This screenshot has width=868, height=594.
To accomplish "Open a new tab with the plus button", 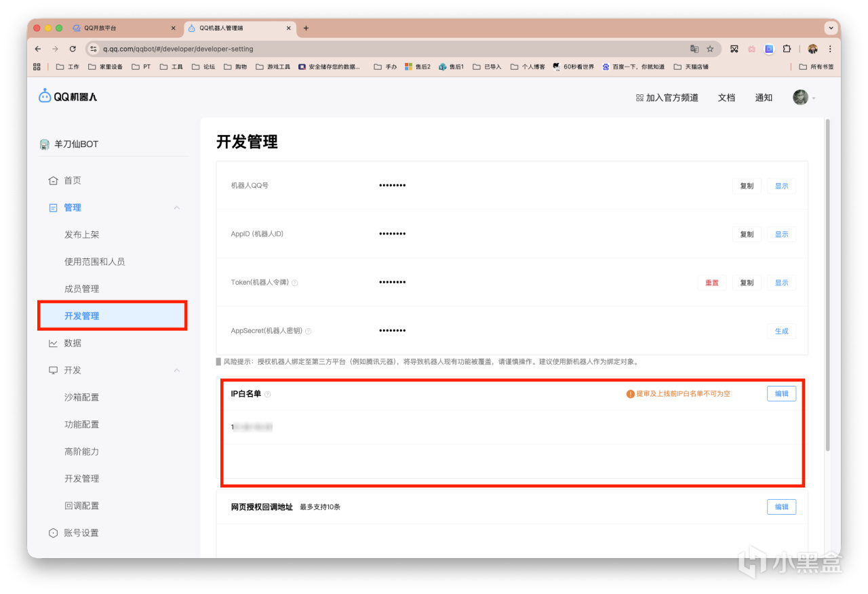I will click(306, 28).
